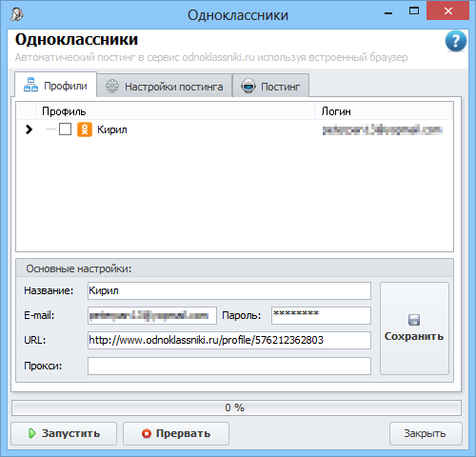Minimize the Одноклассники window
This screenshot has width=476, height=457.
(x=388, y=12)
